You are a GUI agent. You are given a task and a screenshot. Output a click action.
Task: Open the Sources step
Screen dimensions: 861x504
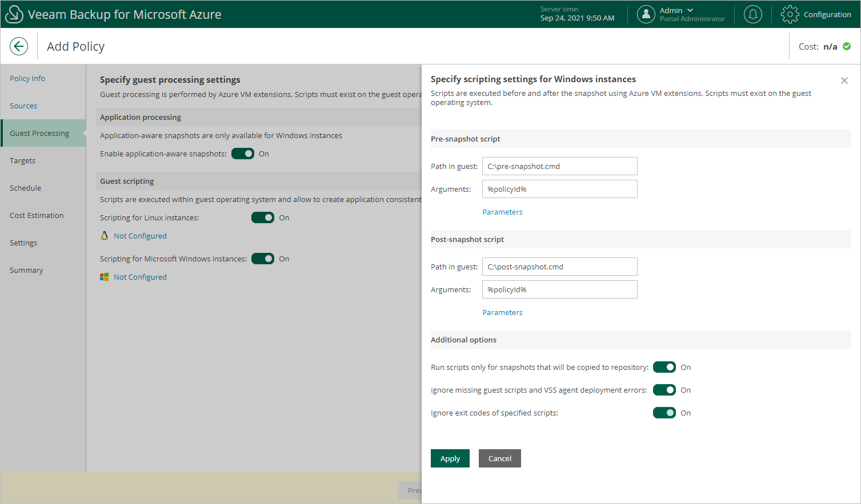click(23, 106)
